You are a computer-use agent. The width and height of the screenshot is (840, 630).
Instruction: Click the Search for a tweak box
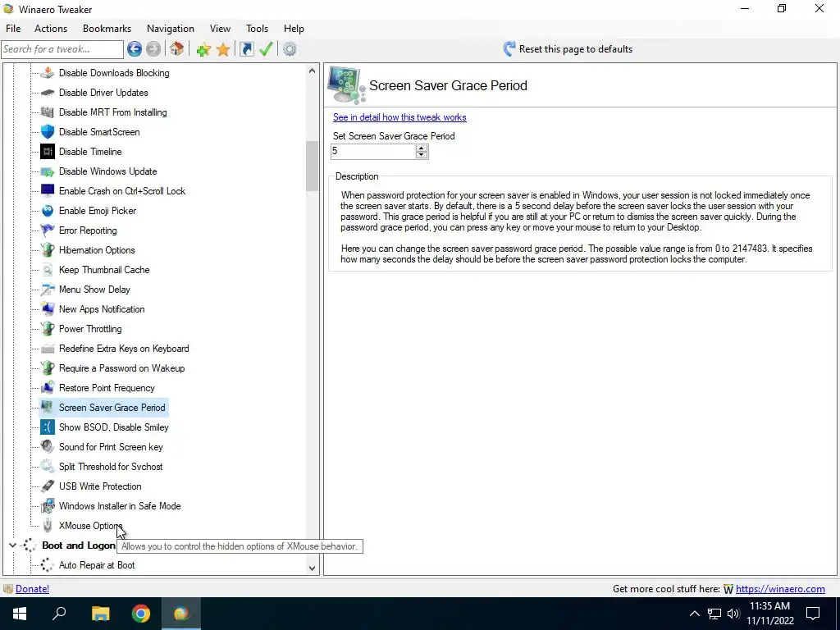[62, 49]
